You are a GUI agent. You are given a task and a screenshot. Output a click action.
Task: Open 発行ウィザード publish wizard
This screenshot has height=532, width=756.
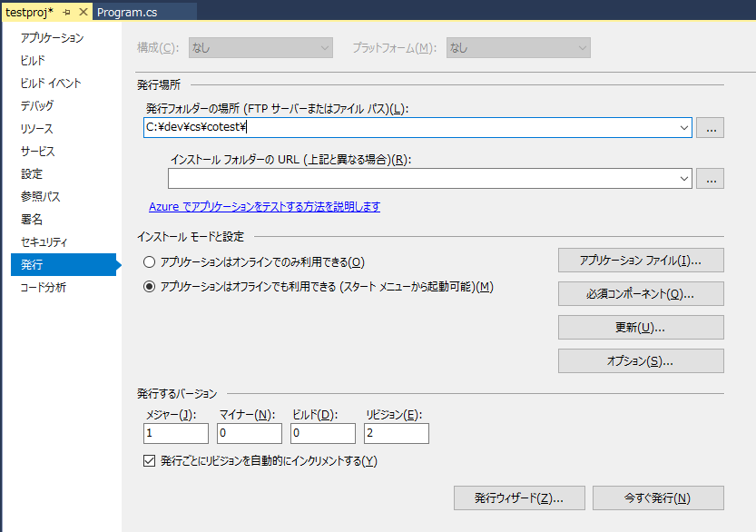519,498
